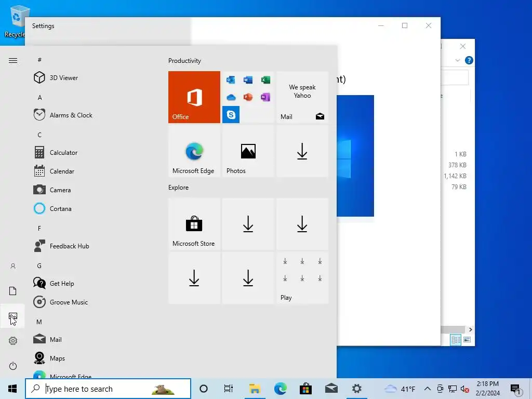Screen dimensions: 532x399
Task: Select the 1,142 KB file row
Action: click(x=455, y=176)
